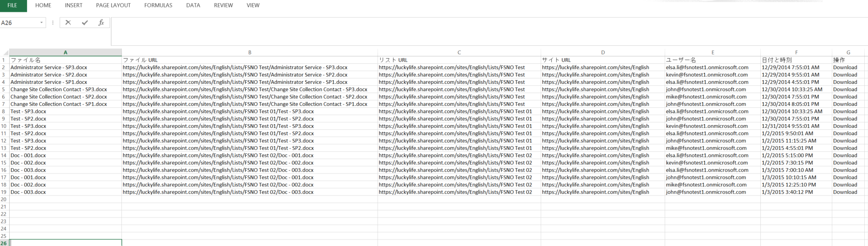Open the VIEW ribbon tab

(x=253, y=5)
